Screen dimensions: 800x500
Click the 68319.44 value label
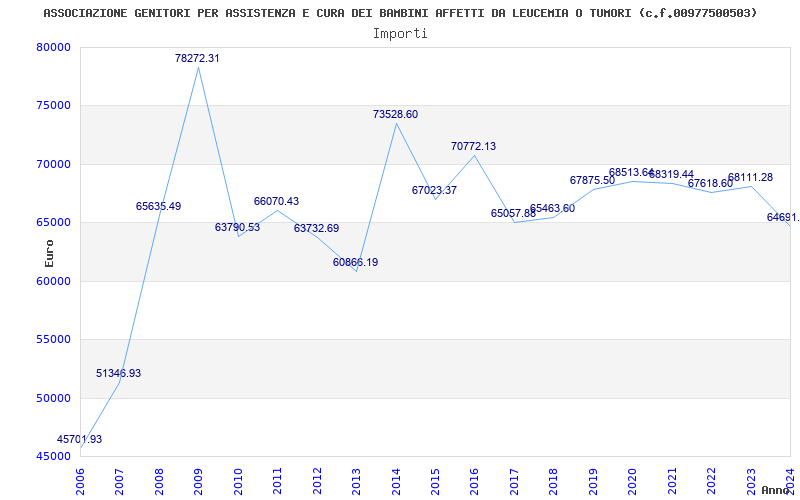pyautogui.click(x=671, y=175)
